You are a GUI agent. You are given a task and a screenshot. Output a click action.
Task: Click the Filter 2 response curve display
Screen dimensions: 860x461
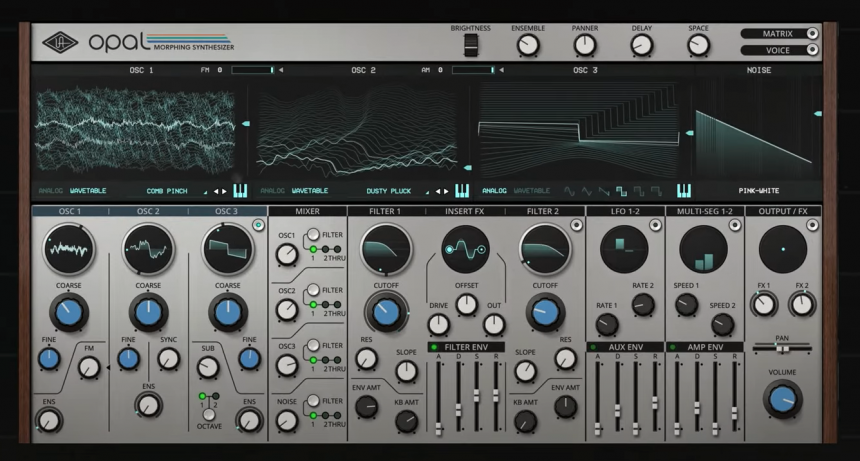[x=545, y=249]
